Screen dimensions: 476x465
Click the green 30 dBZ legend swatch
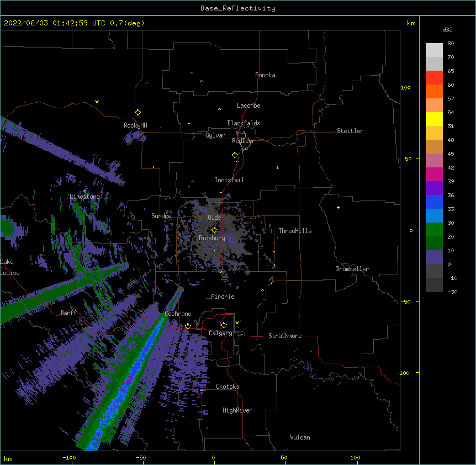tap(434, 230)
